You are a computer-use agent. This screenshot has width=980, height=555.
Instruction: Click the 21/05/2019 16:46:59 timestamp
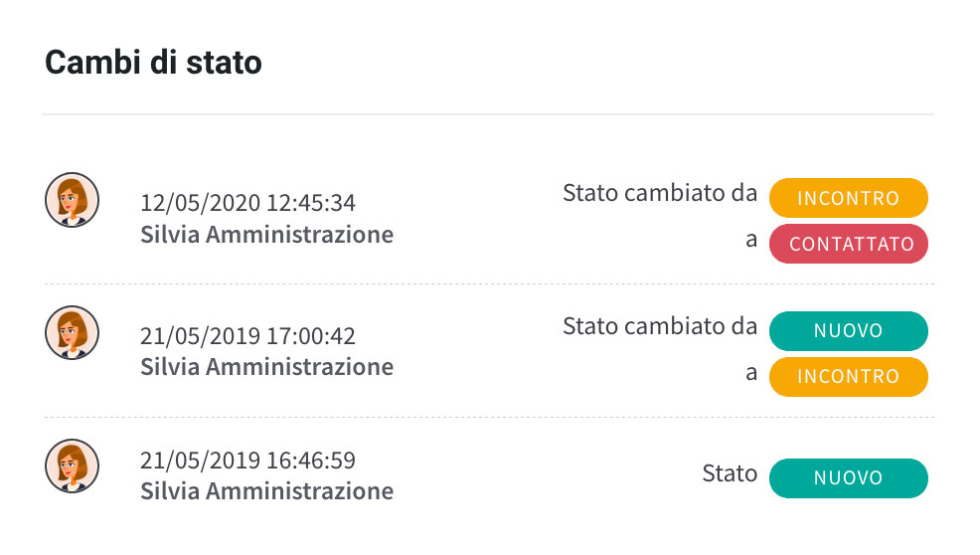(x=247, y=461)
